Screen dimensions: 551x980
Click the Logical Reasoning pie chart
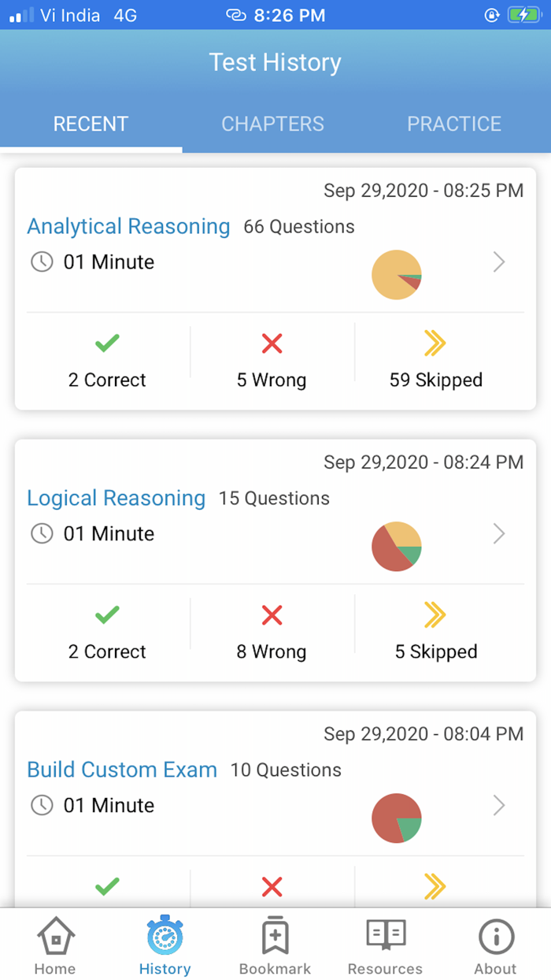tap(397, 546)
